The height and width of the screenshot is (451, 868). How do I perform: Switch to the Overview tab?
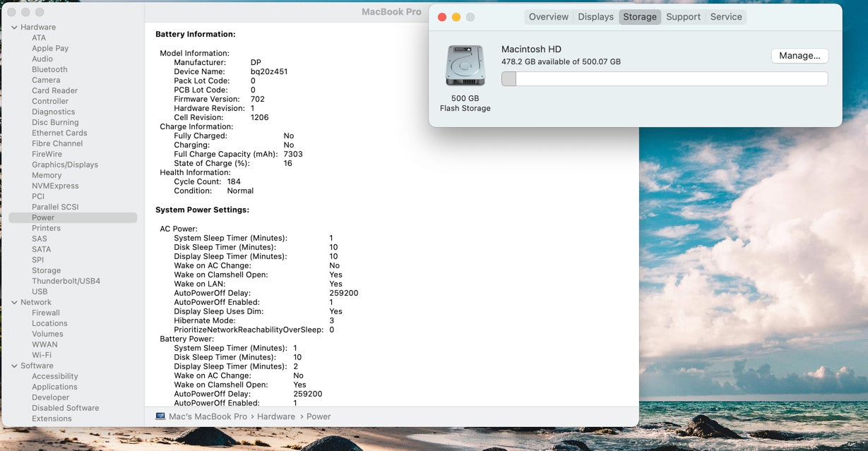(x=548, y=17)
